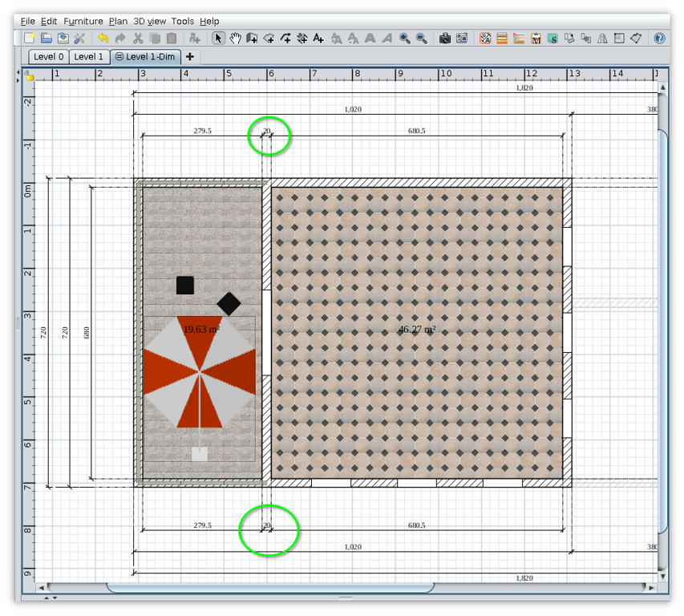Switch to the Level 0 tab

point(48,57)
